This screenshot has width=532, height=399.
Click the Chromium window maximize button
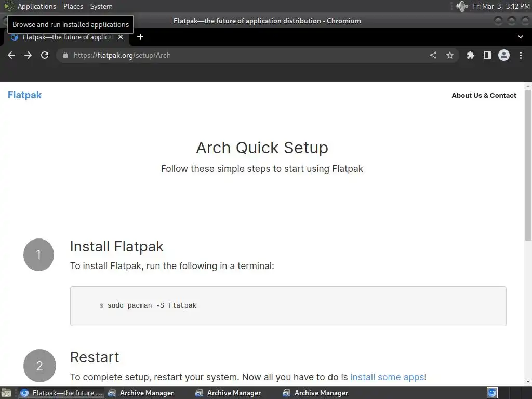pos(512,21)
